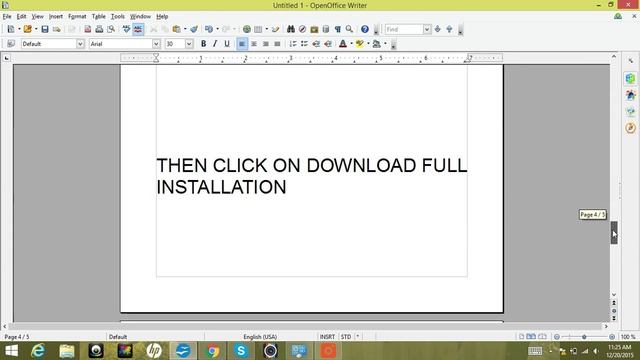Screen dimensions: 640x360
Task: Click the Open file icon
Action: [27, 29]
